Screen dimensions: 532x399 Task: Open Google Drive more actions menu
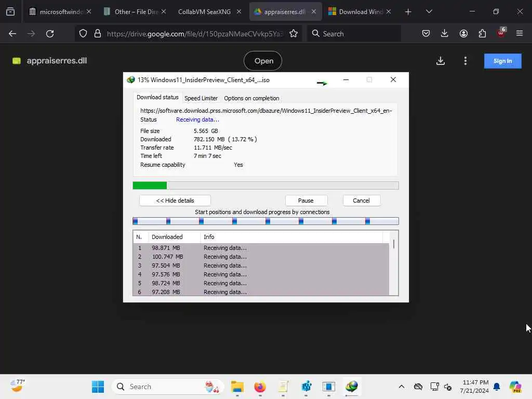coord(465,61)
